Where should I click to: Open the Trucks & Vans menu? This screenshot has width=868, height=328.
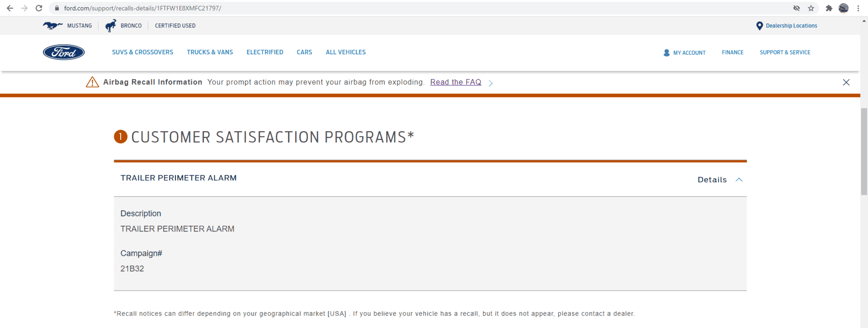point(210,52)
